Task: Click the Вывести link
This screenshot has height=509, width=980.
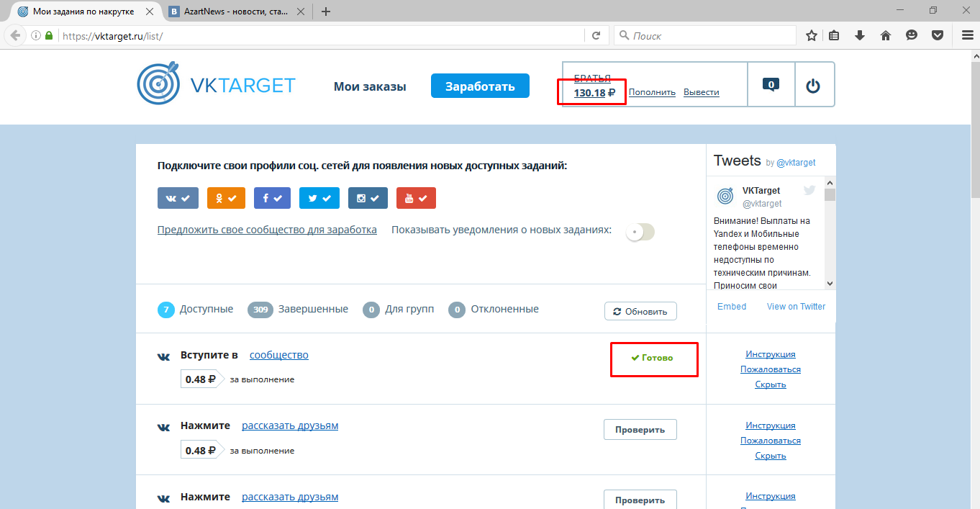Action: pos(702,92)
